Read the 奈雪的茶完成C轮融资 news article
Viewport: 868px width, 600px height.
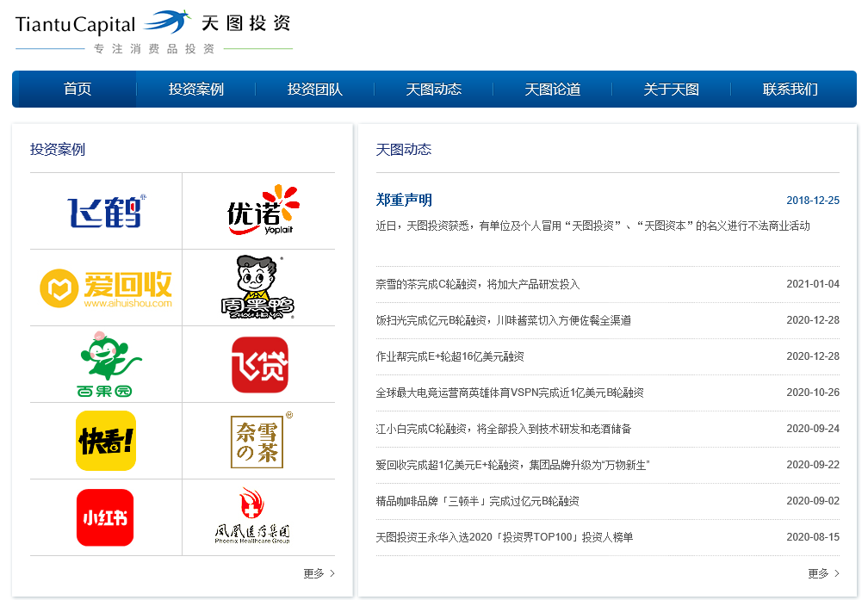pos(478,284)
